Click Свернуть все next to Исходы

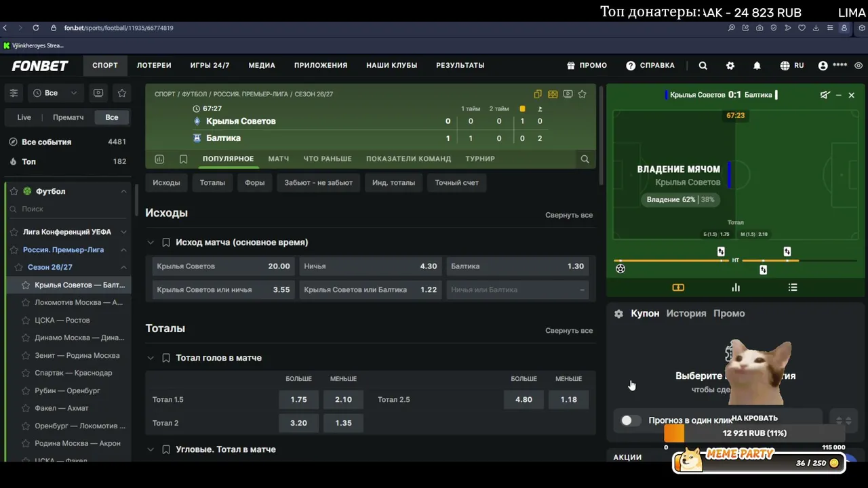[569, 216]
